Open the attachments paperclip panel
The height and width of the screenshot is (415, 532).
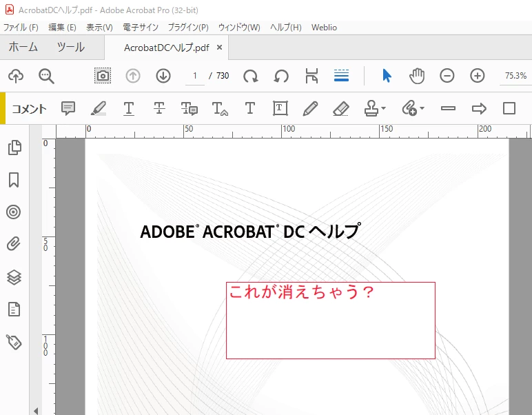click(14, 243)
